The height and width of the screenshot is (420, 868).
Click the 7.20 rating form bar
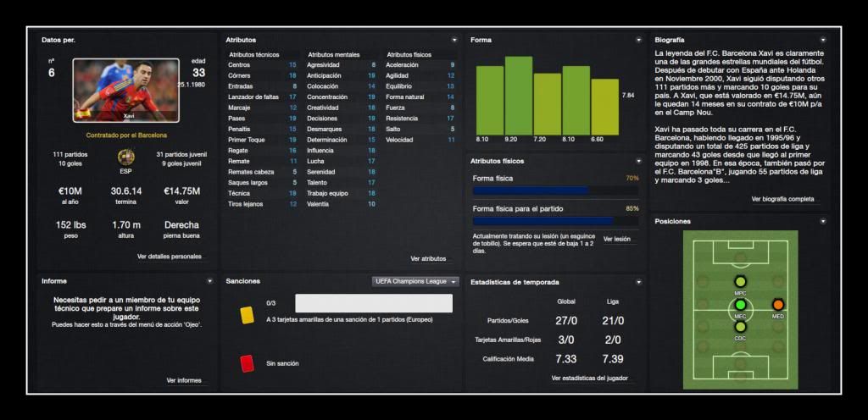click(548, 104)
